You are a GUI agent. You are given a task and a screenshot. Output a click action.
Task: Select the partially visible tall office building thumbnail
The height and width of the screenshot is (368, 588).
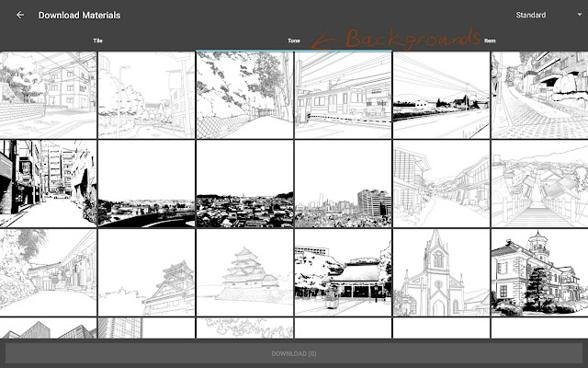[x=146, y=328]
